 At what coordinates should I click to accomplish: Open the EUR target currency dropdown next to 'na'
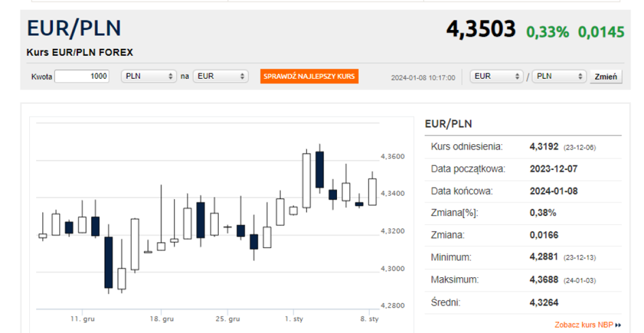point(221,77)
